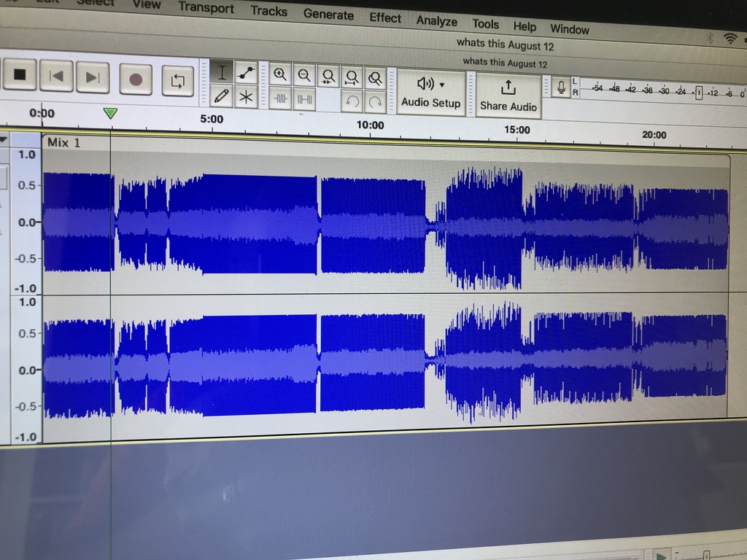Screen dimensions: 747x560
Task: Click the green playhead marker on timeline
Action: pos(110,113)
